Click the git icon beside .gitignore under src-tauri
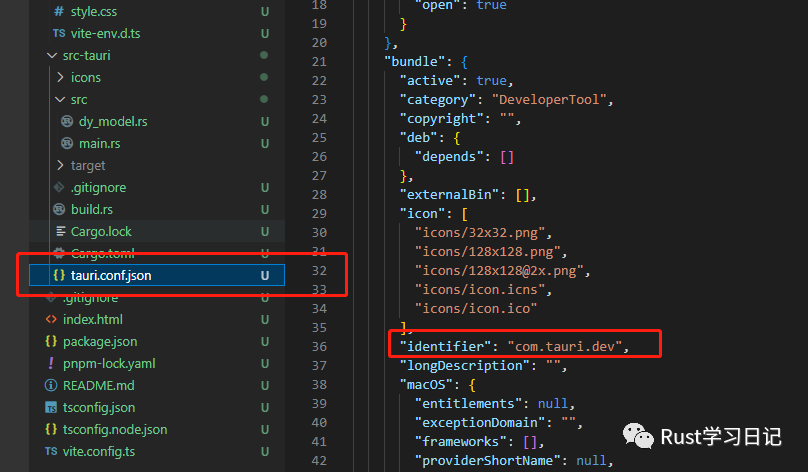The height and width of the screenshot is (472, 808). pos(59,187)
